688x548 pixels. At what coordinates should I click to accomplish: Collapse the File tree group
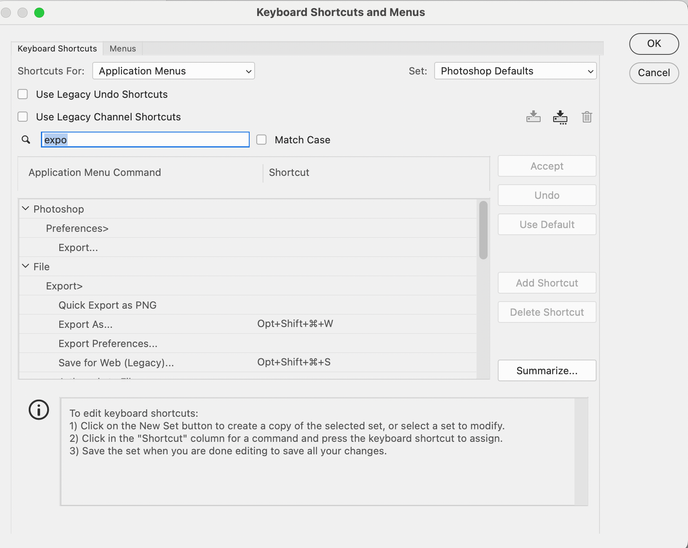pyautogui.click(x=25, y=267)
